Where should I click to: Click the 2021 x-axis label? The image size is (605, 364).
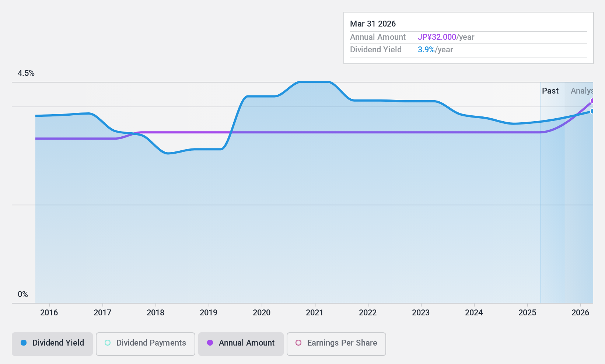coord(315,313)
